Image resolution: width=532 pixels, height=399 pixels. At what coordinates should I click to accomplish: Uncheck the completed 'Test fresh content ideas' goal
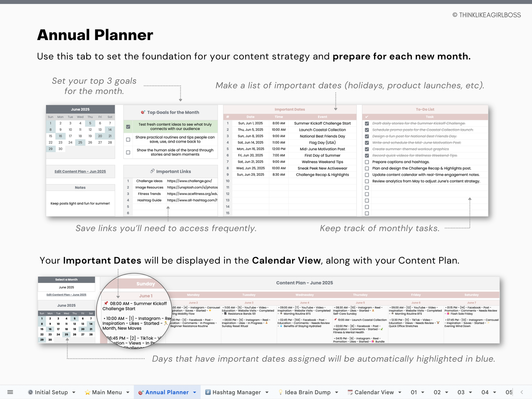click(x=128, y=126)
